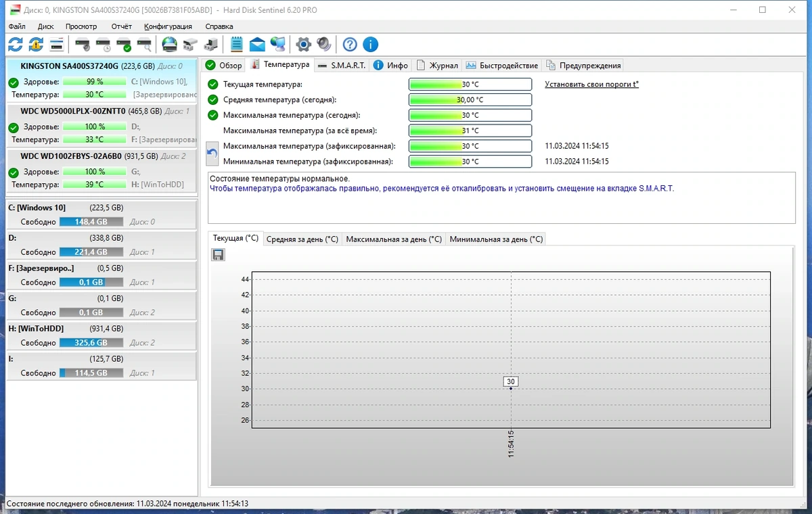The height and width of the screenshot is (514, 812).
Task: Click the Текущая температура 30 °C bar
Action: [470, 85]
